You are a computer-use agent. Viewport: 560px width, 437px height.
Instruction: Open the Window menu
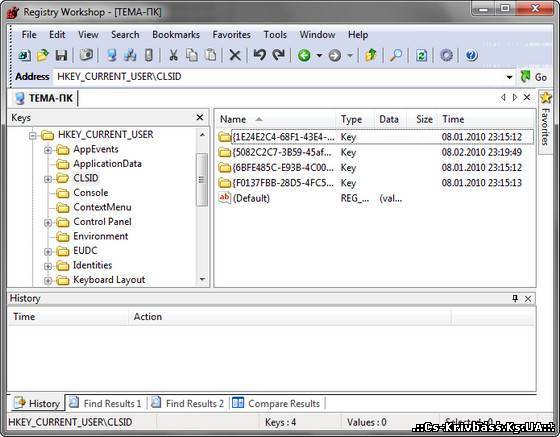point(317,35)
